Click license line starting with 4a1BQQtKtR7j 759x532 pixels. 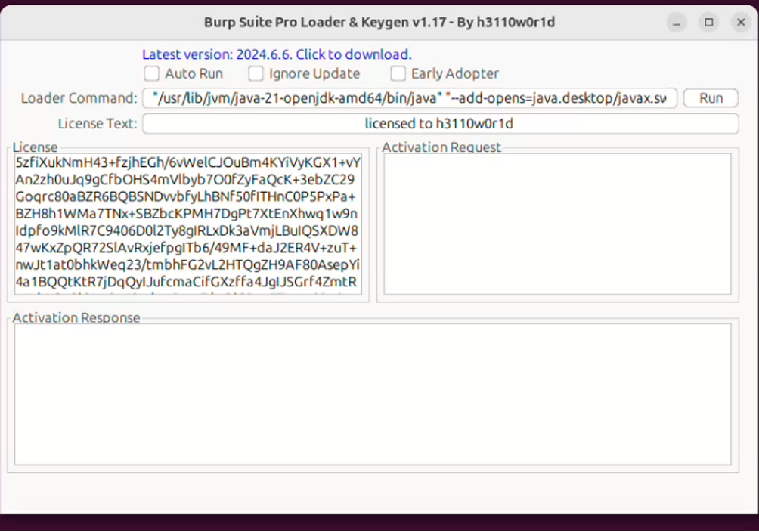[187, 282]
